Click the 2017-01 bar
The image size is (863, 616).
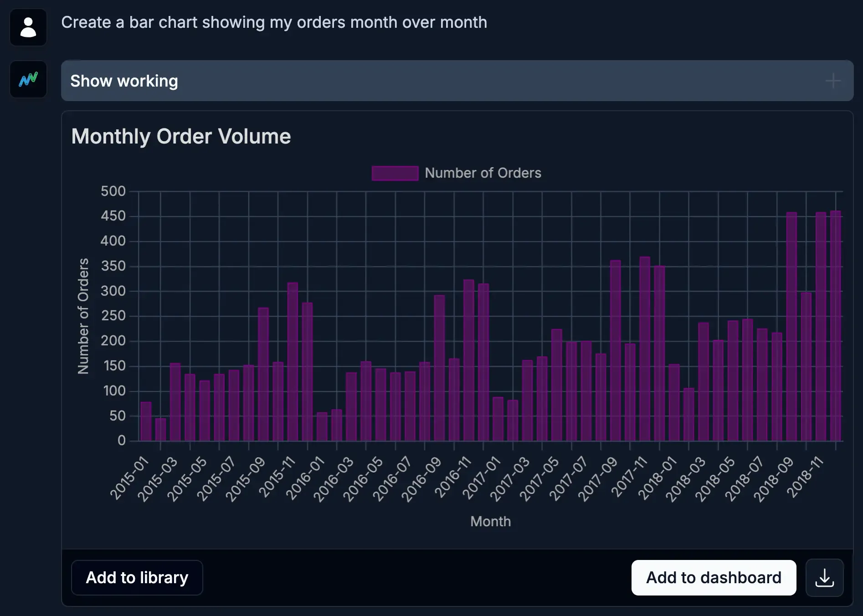click(x=498, y=419)
